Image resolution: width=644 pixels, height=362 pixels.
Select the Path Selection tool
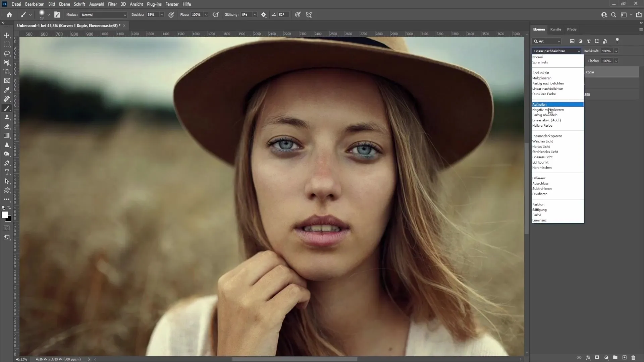7,181
